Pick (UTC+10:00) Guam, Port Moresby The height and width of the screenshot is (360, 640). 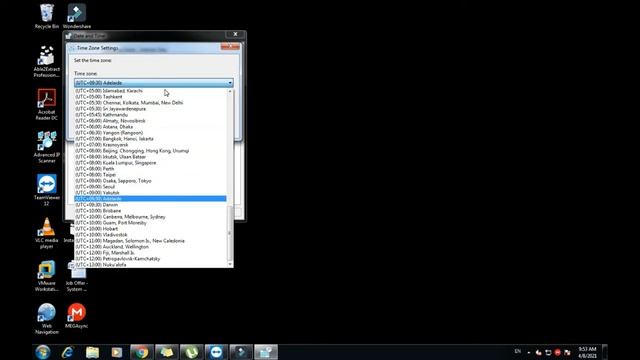click(150, 222)
